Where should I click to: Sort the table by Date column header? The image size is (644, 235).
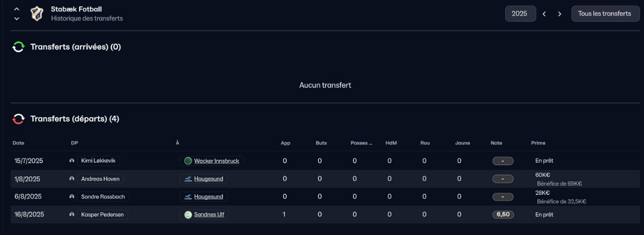click(19, 143)
